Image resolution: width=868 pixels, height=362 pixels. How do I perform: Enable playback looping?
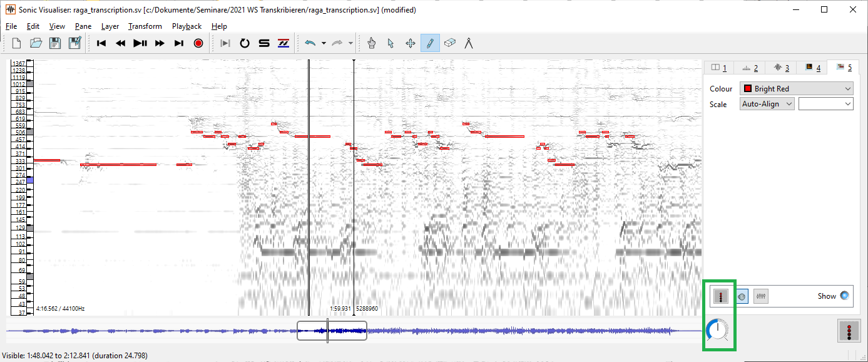244,43
